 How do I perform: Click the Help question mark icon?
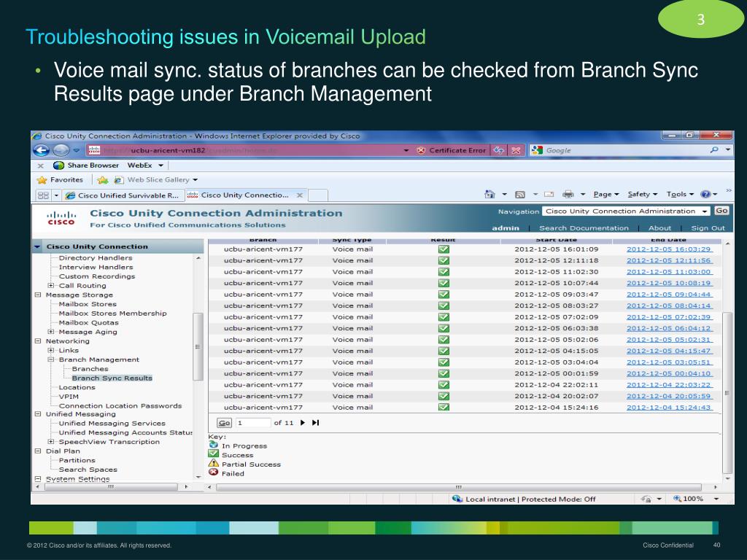(x=705, y=194)
